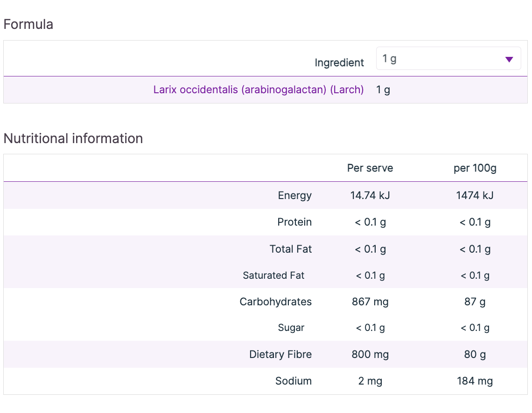
Task: Click the 184 mg sodium value
Action: [x=475, y=381]
